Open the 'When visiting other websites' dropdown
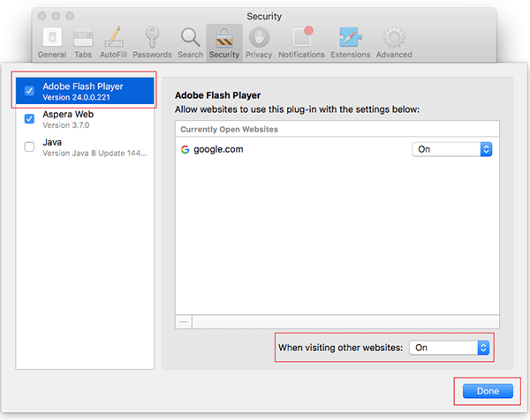This screenshot has height=420, width=530. point(450,348)
